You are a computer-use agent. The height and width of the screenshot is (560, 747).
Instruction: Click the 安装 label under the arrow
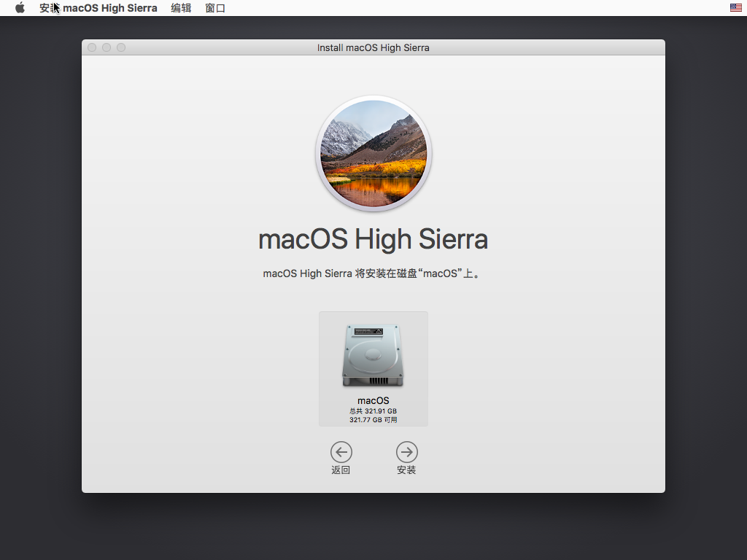point(406,470)
